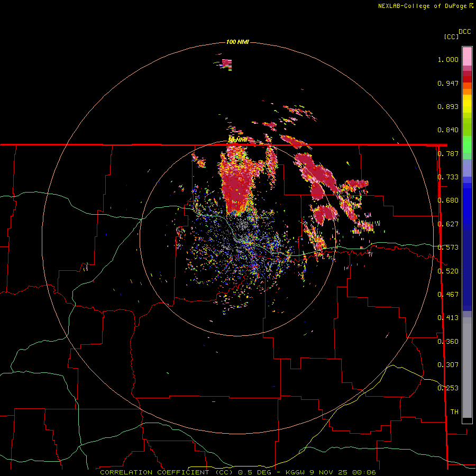Image resolution: width=476 pixels, height=476 pixels.
Task: Click the 50 NMI range ring label
Action: pos(237,140)
